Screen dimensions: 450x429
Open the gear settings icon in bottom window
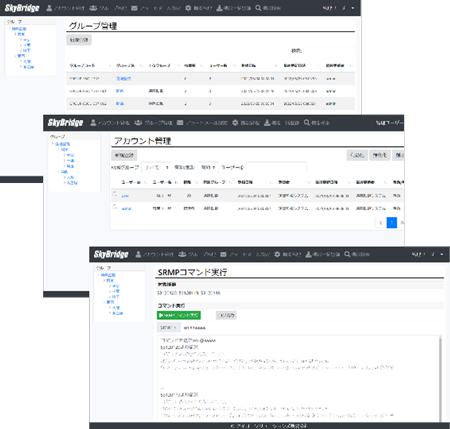(x=277, y=254)
